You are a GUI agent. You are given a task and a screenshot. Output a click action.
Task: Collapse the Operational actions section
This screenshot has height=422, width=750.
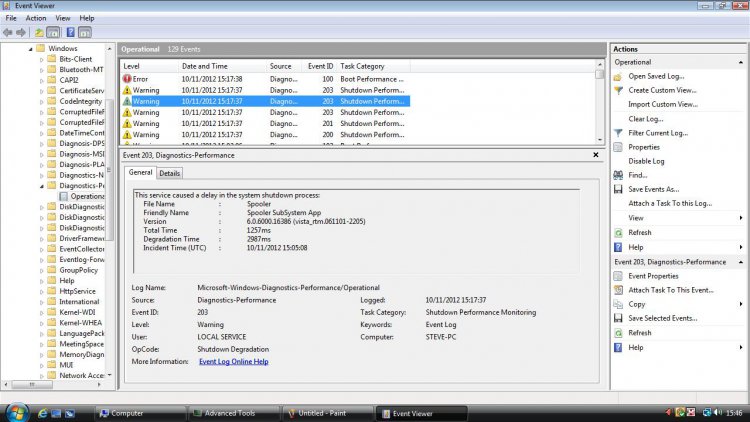[x=740, y=62]
